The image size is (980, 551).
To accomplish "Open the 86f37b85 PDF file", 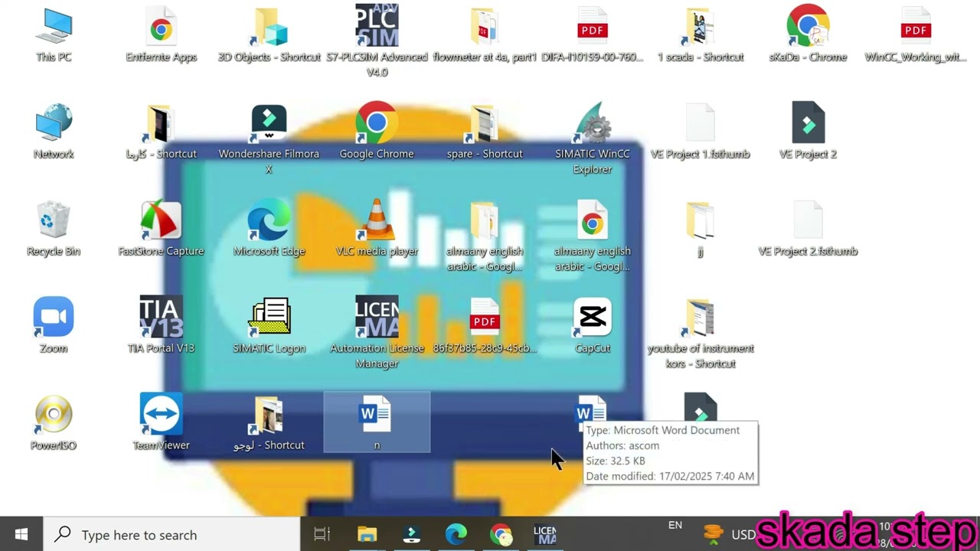I will 484,326.
